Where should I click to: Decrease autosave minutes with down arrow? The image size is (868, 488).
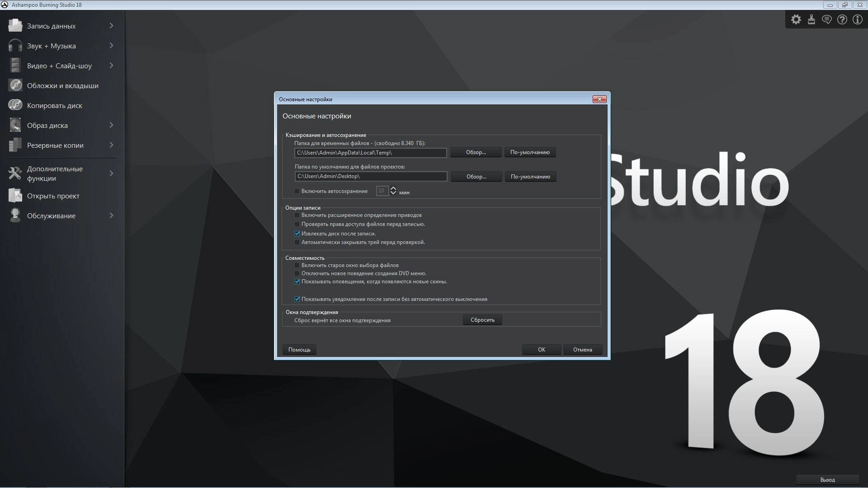(393, 193)
